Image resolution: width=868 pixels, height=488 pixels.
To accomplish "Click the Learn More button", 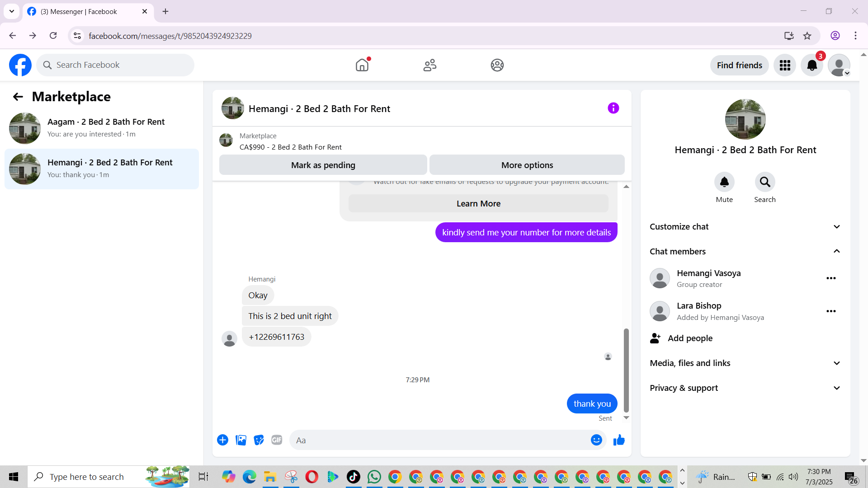I will pos(478,204).
